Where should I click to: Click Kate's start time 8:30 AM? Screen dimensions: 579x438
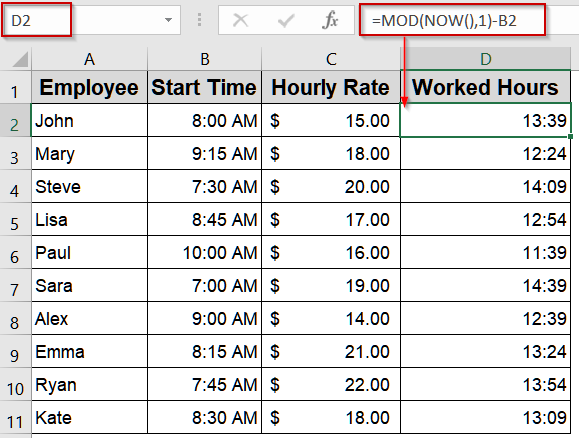point(204,417)
